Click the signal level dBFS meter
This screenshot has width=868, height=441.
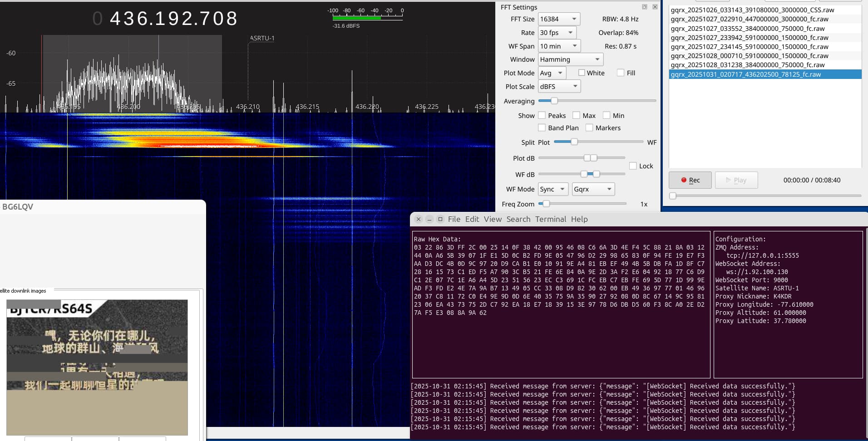(367, 18)
